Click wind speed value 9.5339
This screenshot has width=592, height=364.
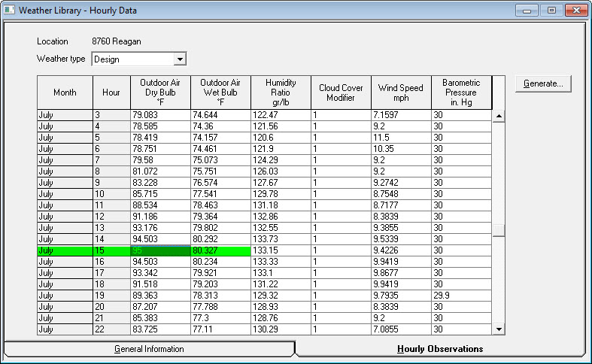point(401,239)
